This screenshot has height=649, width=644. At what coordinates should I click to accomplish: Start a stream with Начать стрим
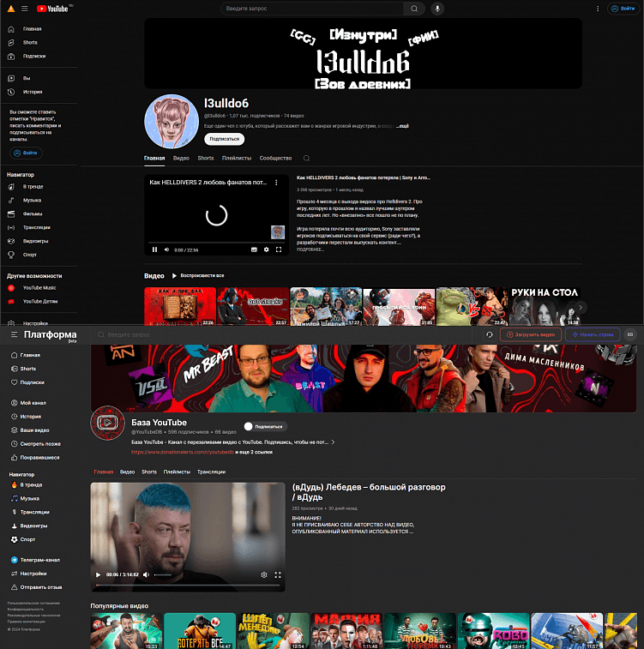click(x=593, y=334)
